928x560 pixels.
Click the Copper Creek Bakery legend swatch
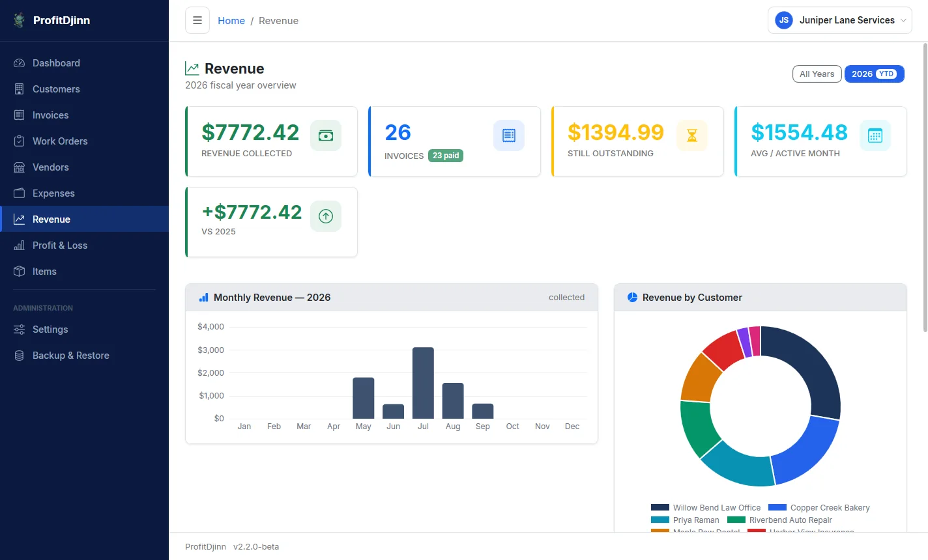tap(777, 507)
